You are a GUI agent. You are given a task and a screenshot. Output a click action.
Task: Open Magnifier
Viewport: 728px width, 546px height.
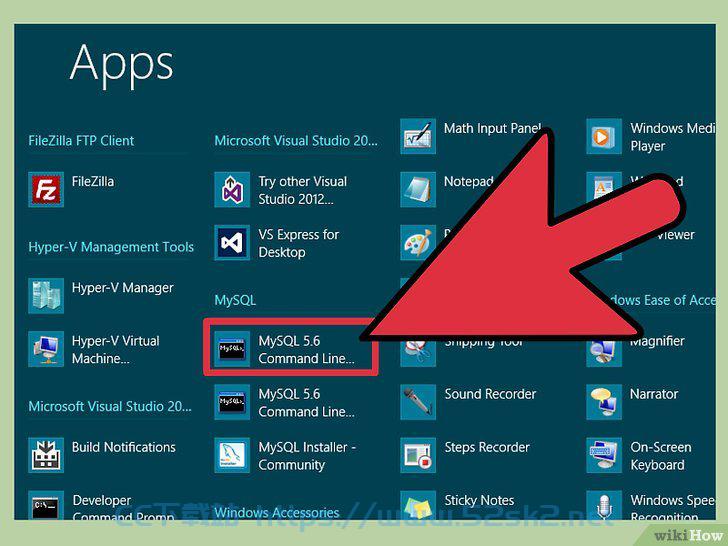point(635,349)
